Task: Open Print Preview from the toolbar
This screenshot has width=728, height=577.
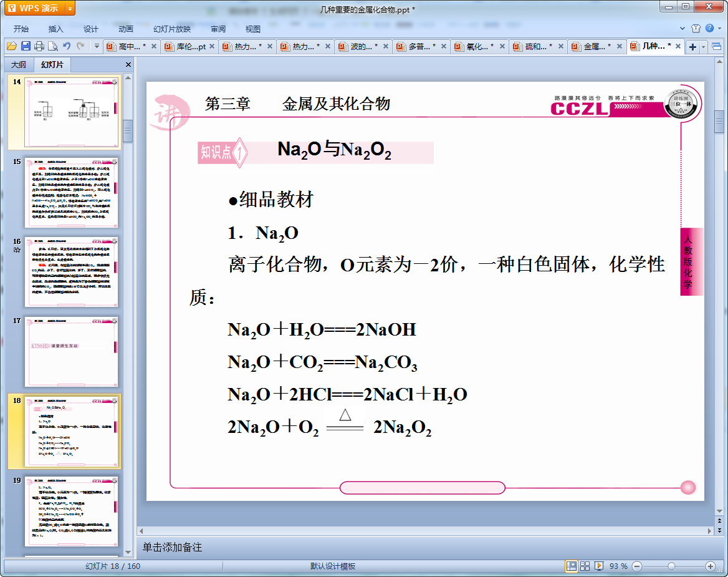Action: [53, 46]
